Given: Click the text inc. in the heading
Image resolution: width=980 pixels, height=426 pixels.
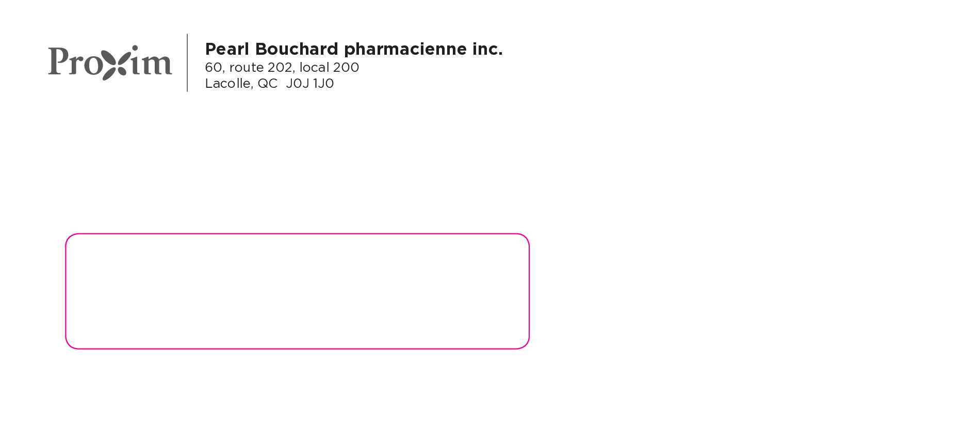Looking at the screenshot, I should (487, 49).
